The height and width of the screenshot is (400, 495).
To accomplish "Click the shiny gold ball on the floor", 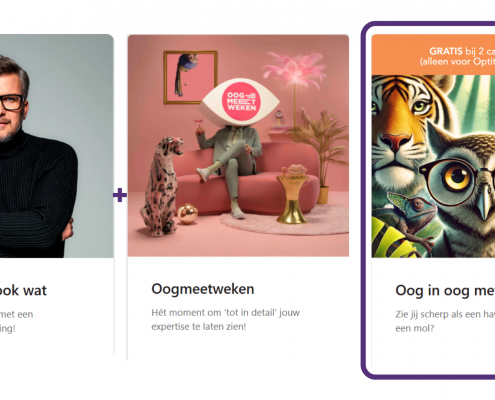I will pos(188,214).
